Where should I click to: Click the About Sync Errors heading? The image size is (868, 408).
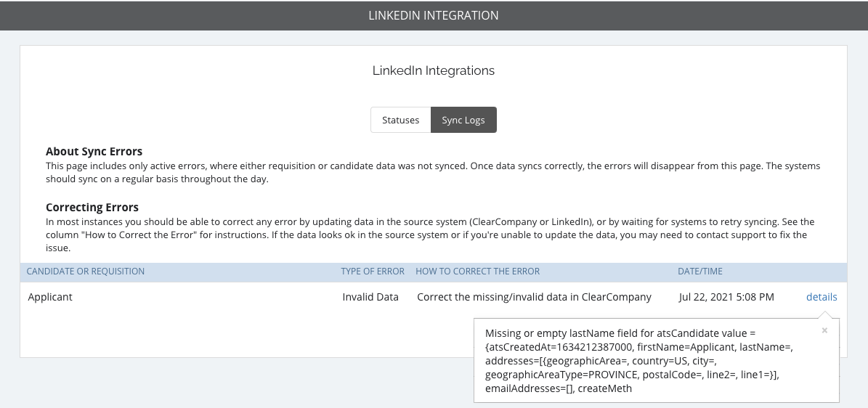94,152
